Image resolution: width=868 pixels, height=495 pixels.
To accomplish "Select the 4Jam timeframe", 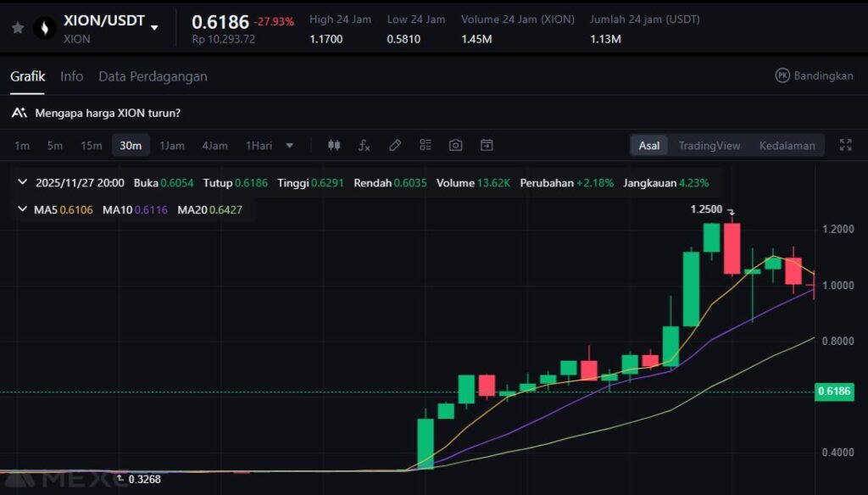I will click(214, 145).
